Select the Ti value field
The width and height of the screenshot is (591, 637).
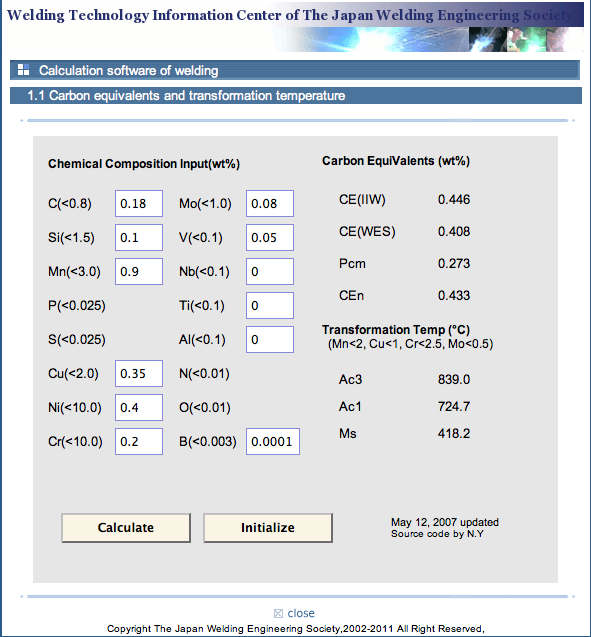point(270,306)
